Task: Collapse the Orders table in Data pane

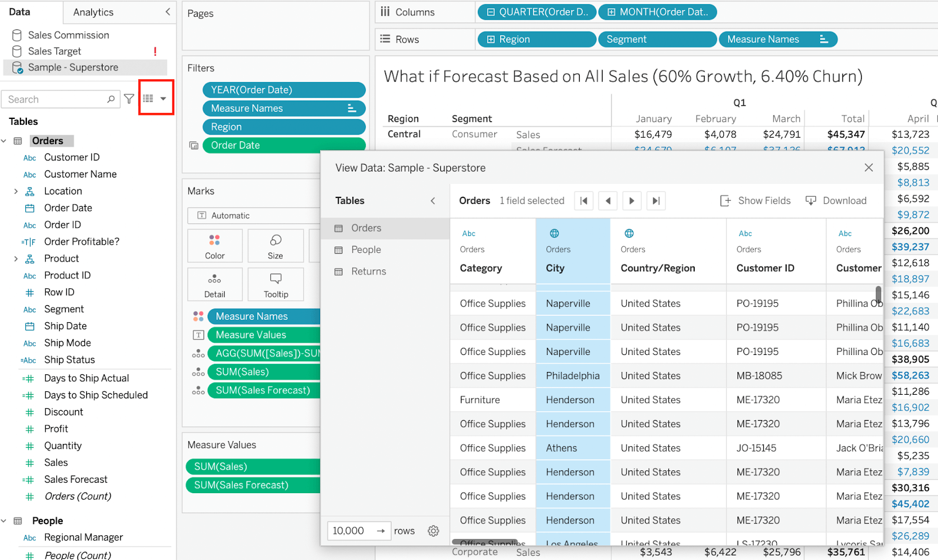Action: tap(4, 141)
